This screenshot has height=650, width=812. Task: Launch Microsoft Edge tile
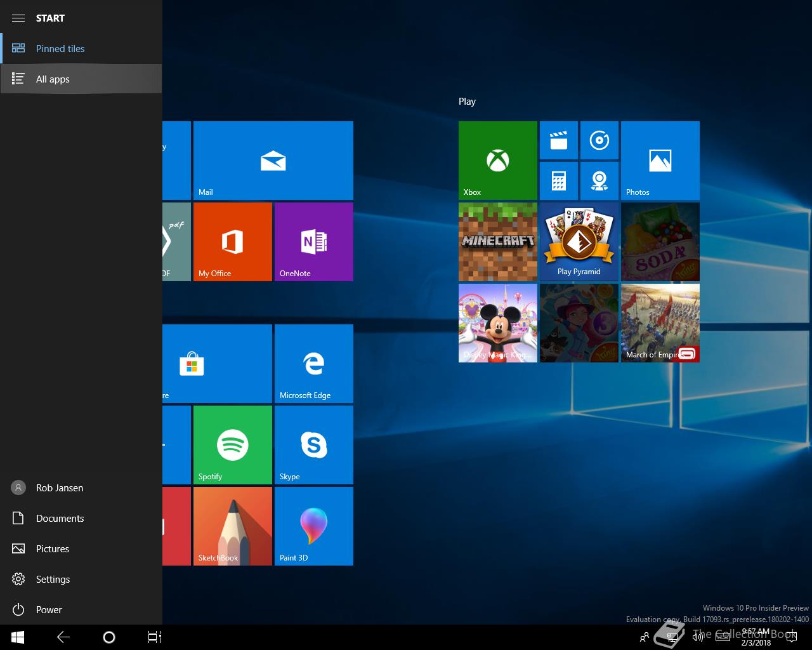314,364
